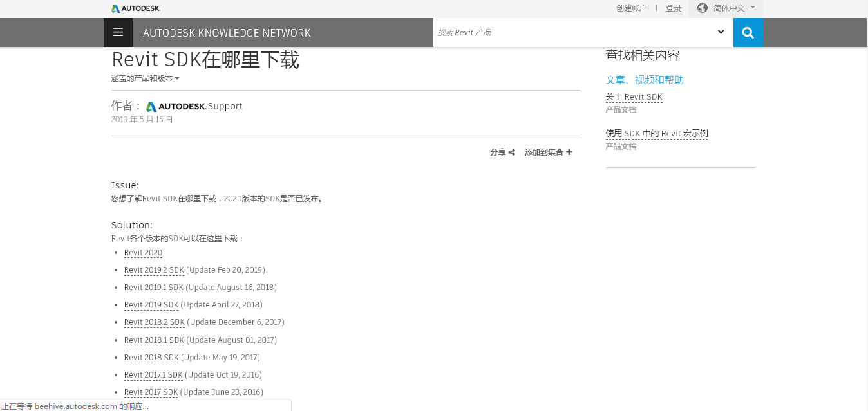Open the Revit 2019.2 SDK link

click(x=153, y=269)
